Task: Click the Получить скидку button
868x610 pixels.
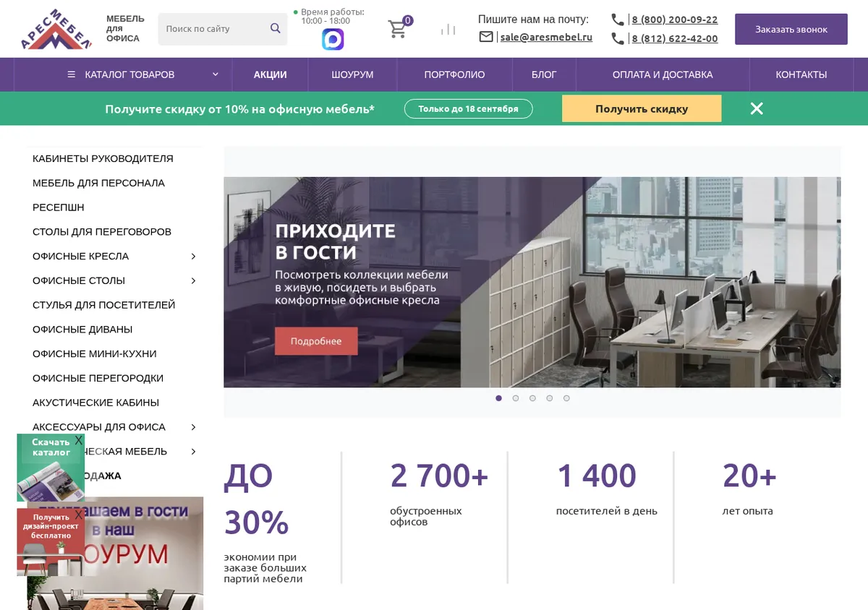Action: pyautogui.click(x=642, y=108)
